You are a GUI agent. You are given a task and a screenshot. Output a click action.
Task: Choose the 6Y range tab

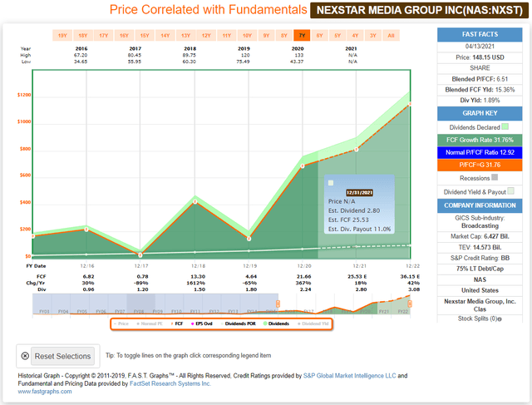[x=319, y=35]
